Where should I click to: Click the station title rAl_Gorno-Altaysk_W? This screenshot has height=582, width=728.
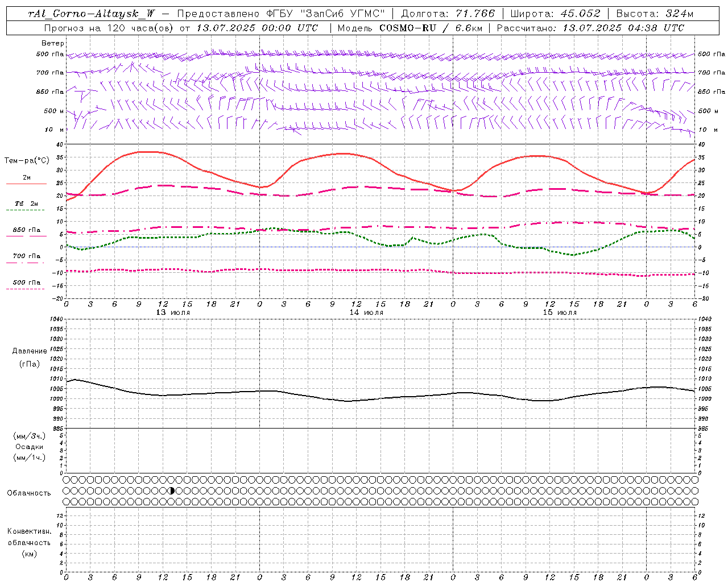[92, 14]
